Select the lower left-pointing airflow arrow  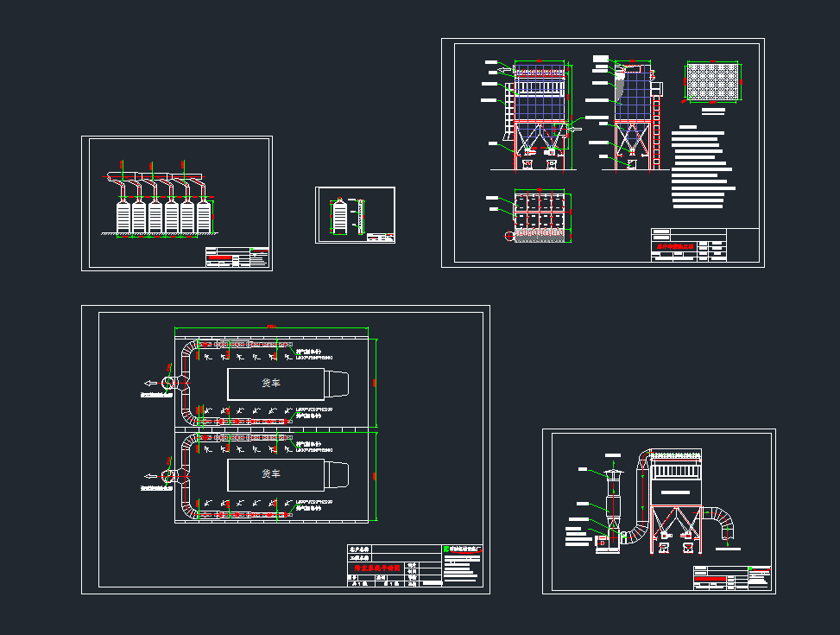coord(151,475)
